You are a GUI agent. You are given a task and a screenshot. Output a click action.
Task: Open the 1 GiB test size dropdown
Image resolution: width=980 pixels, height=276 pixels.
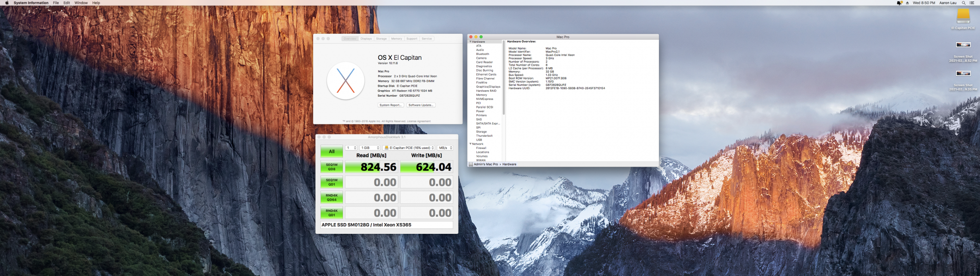click(x=370, y=148)
